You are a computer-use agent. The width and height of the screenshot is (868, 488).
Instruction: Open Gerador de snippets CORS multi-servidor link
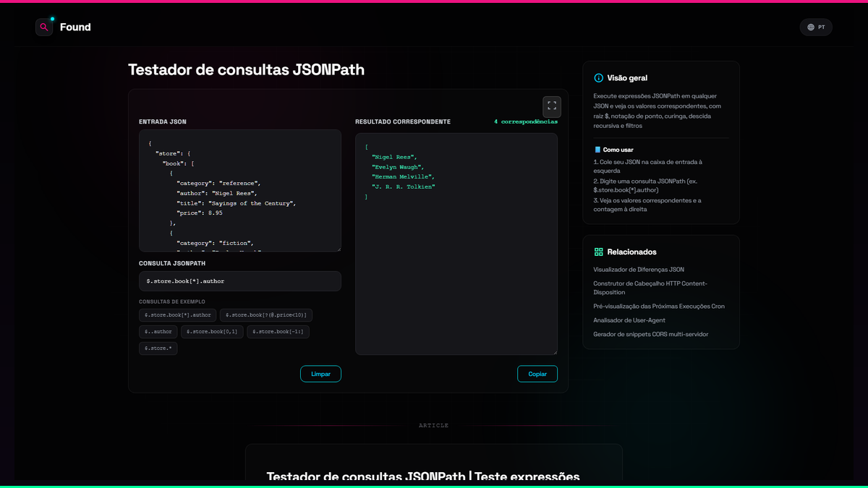(x=651, y=334)
